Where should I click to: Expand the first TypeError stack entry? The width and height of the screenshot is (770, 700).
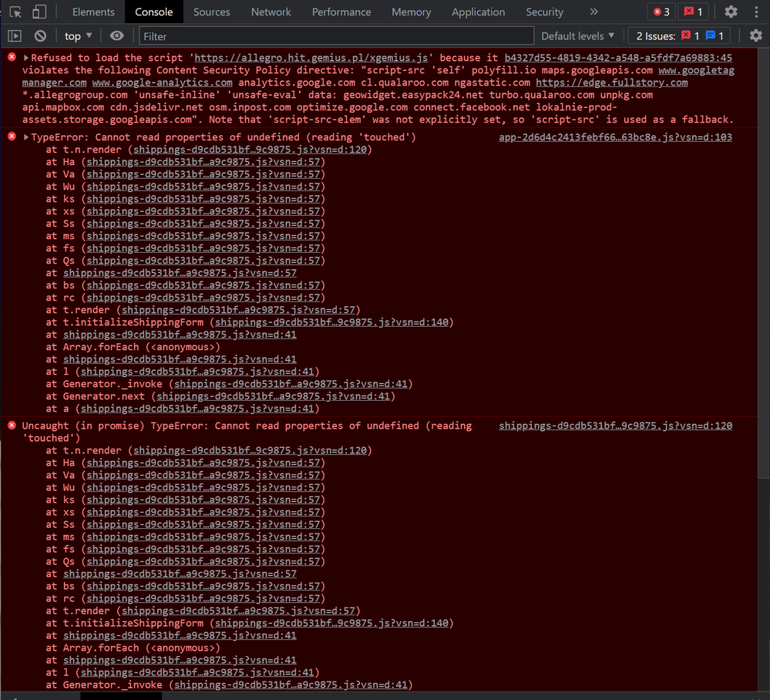tap(26, 137)
